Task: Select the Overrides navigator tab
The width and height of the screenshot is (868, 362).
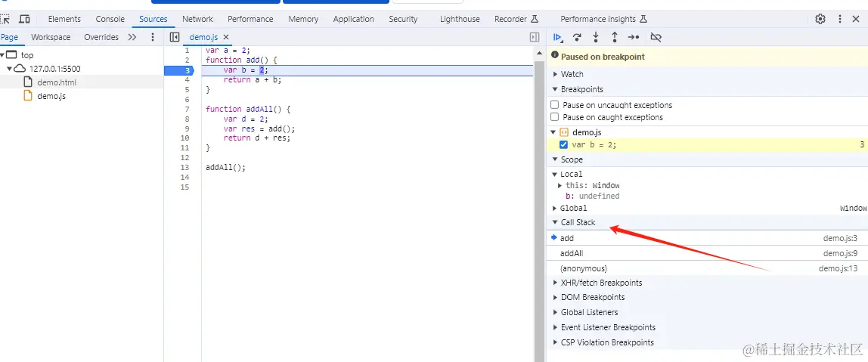Action: [101, 37]
